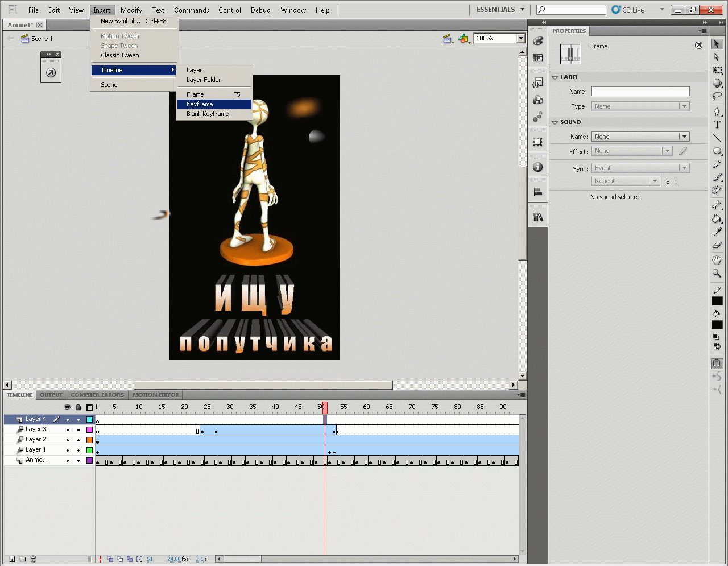728x566 pixels.
Task: Toggle Onion Skin in timeline footer
Action: 111,559
